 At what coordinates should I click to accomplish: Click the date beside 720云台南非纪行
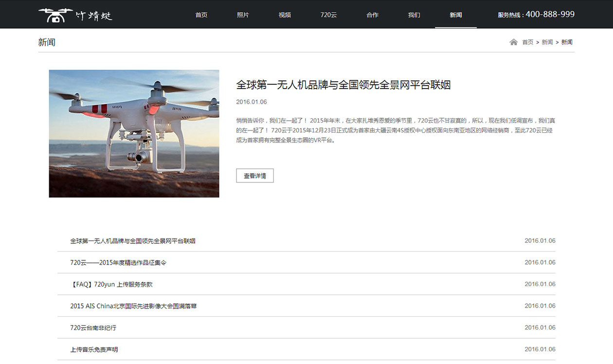(x=540, y=328)
